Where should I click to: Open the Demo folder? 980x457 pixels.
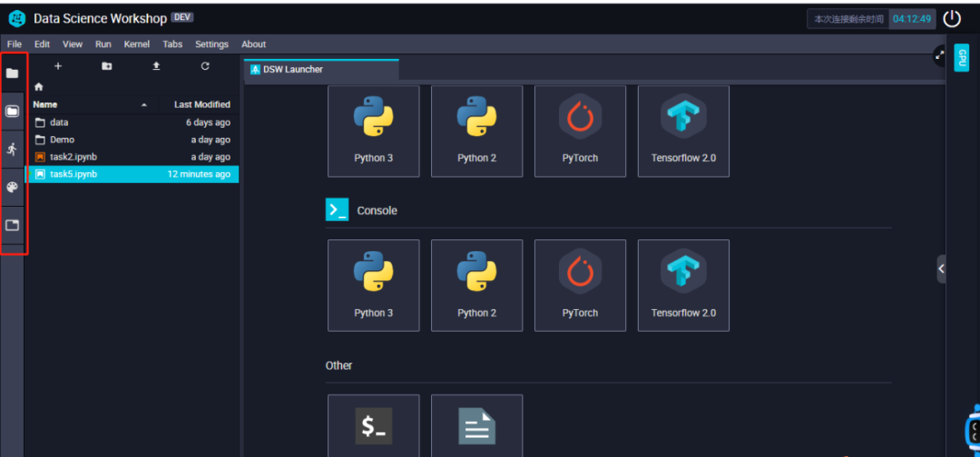(x=132, y=140)
